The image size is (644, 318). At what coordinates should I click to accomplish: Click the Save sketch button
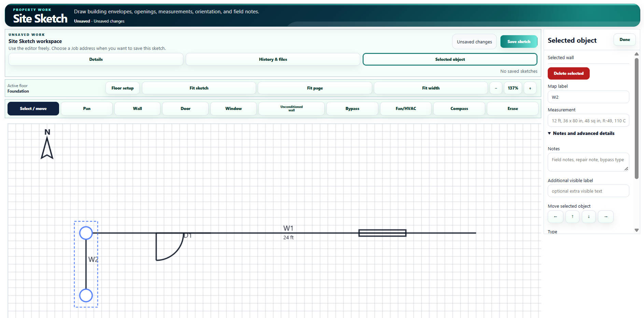(519, 42)
